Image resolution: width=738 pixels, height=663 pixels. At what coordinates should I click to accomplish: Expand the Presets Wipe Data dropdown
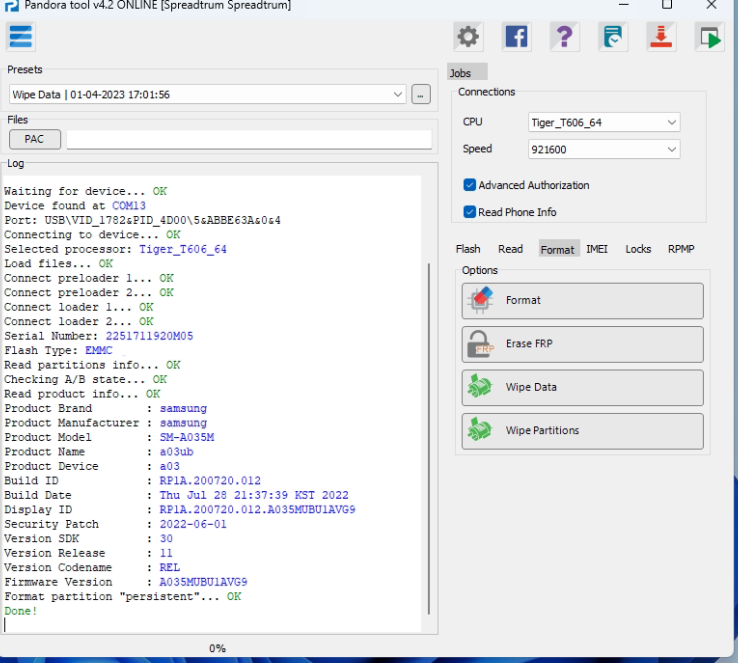[208, 95]
